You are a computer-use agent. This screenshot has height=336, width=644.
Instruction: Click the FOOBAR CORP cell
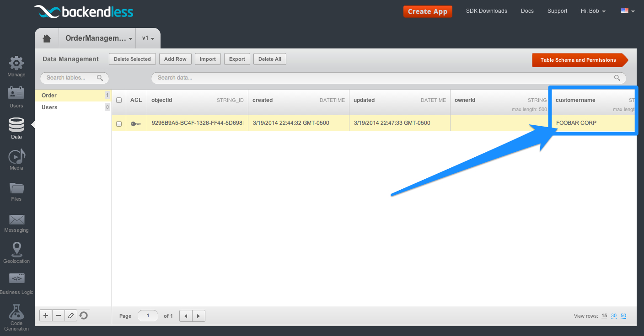click(x=594, y=123)
